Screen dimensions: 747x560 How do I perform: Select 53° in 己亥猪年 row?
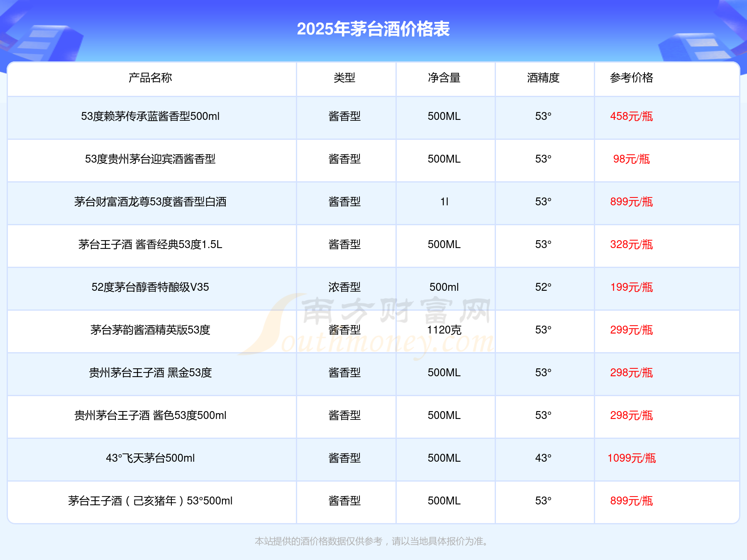(543, 501)
